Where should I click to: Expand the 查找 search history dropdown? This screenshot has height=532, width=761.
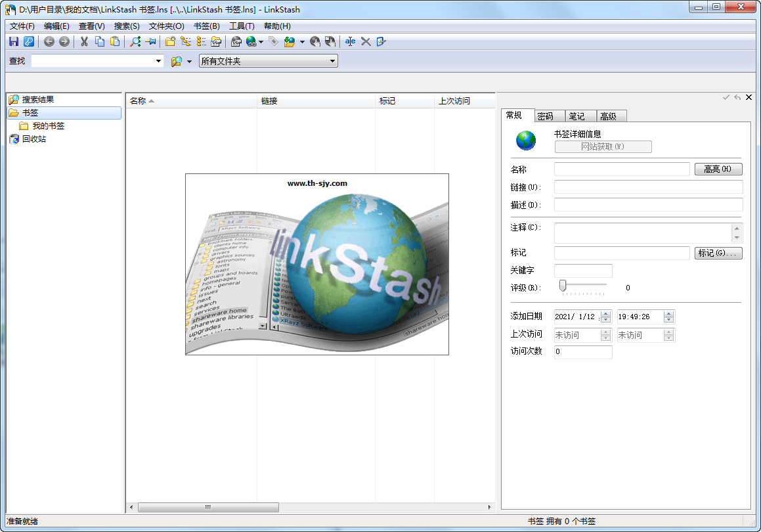(x=158, y=61)
